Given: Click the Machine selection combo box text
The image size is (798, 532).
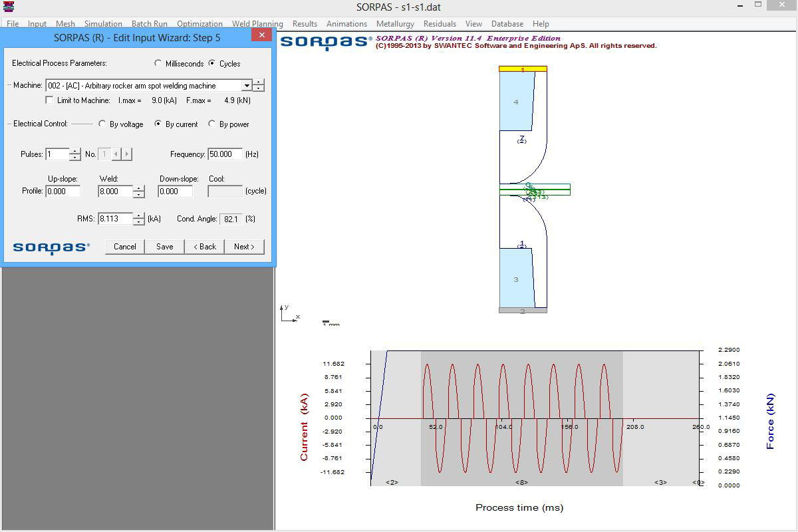Looking at the screenshot, I should [144, 86].
